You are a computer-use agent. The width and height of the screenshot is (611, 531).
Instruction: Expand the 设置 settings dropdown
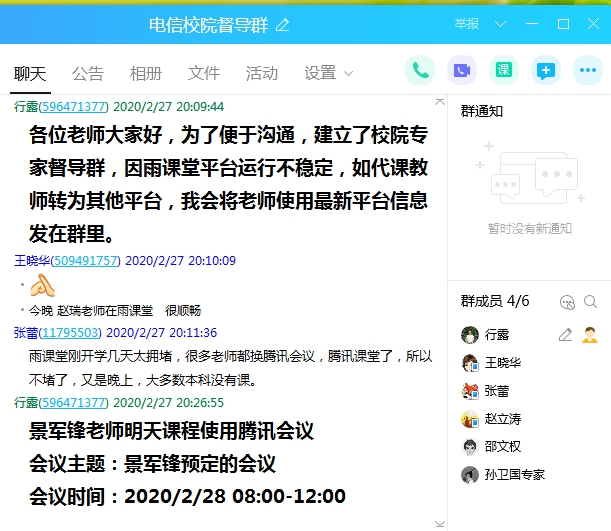349,73
